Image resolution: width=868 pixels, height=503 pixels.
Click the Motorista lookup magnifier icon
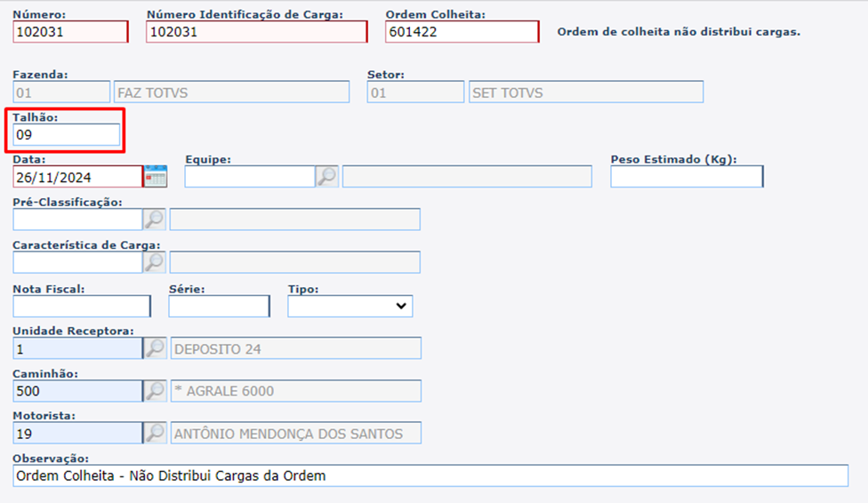click(x=155, y=433)
